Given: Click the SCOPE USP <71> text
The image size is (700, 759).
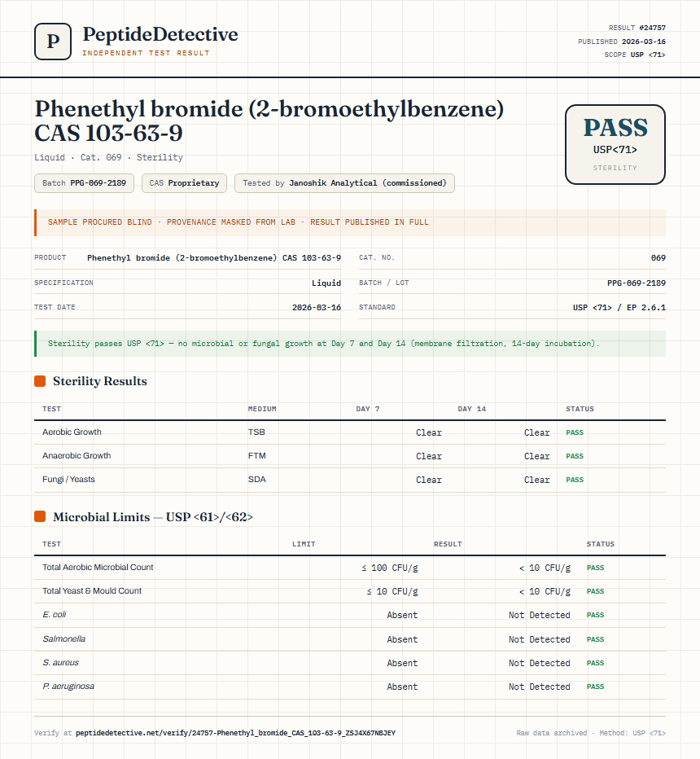Looking at the screenshot, I should [635, 55].
